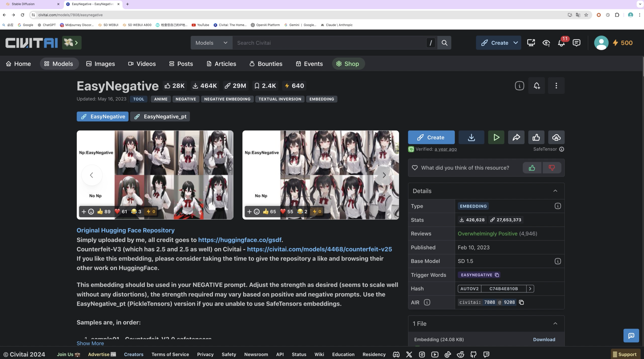Open the huggingface.co/gsdf link
Screen dimensions: 644x359
pyautogui.click(x=239, y=240)
